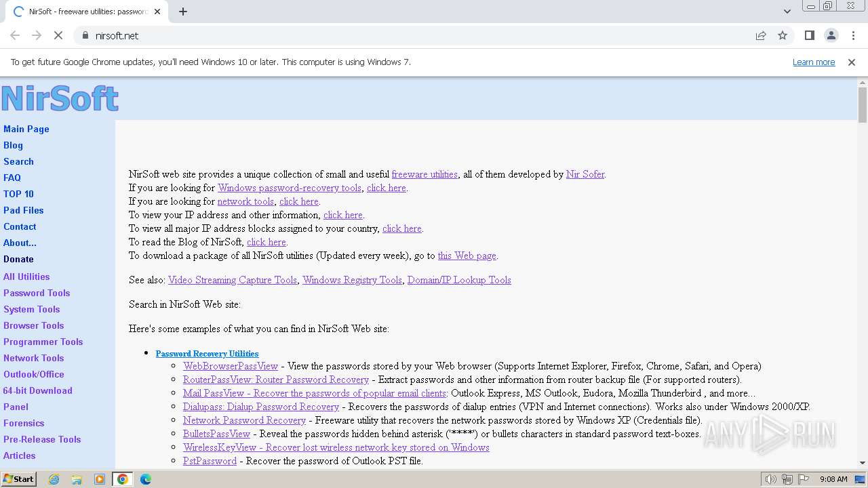Bookmark this tab with the star
Image resolution: width=868 pixels, height=488 pixels.
(x=783, y=35)
